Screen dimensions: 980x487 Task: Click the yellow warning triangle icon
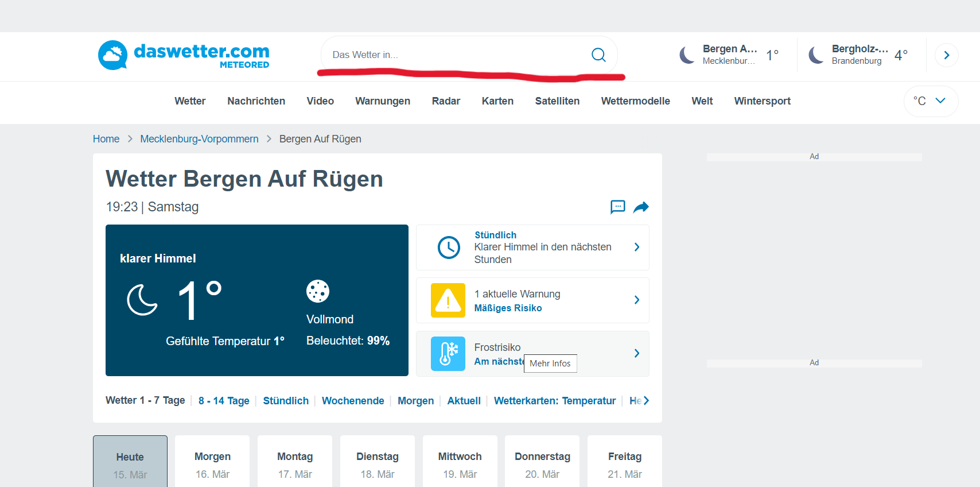(448, 300)
